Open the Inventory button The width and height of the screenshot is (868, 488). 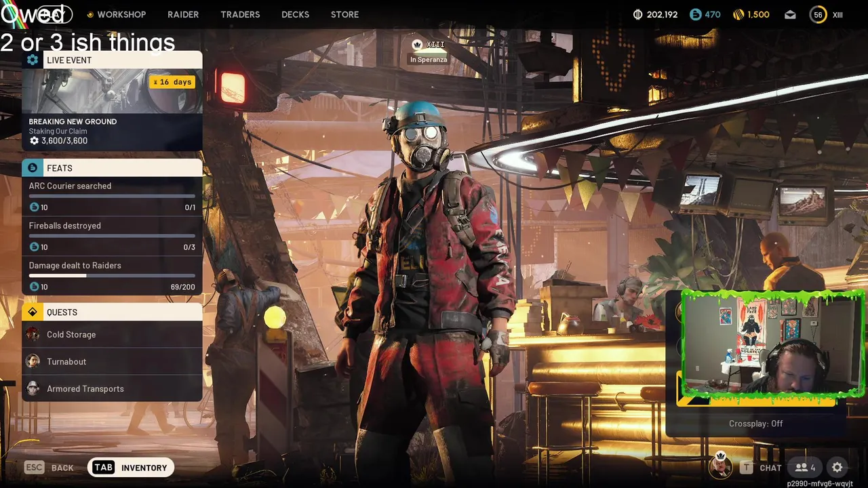tap(131, 468)
